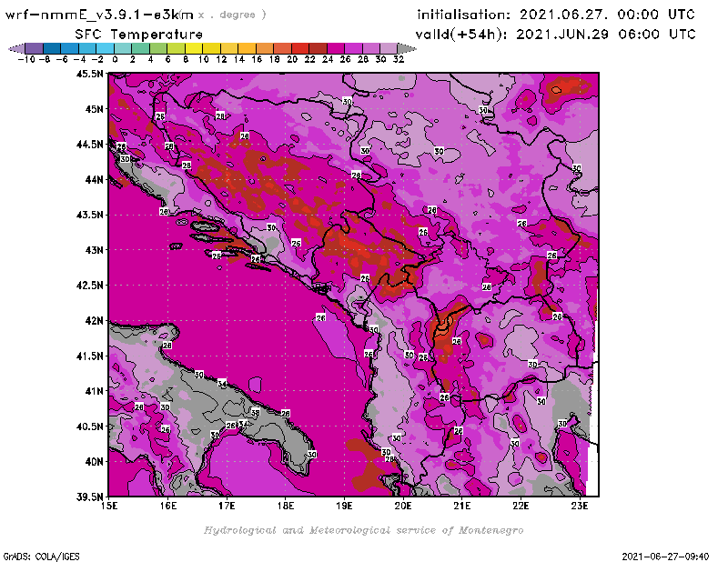The image size is (728, 562).
Task: Click the 41N latitude label
Action: (94, 391)
